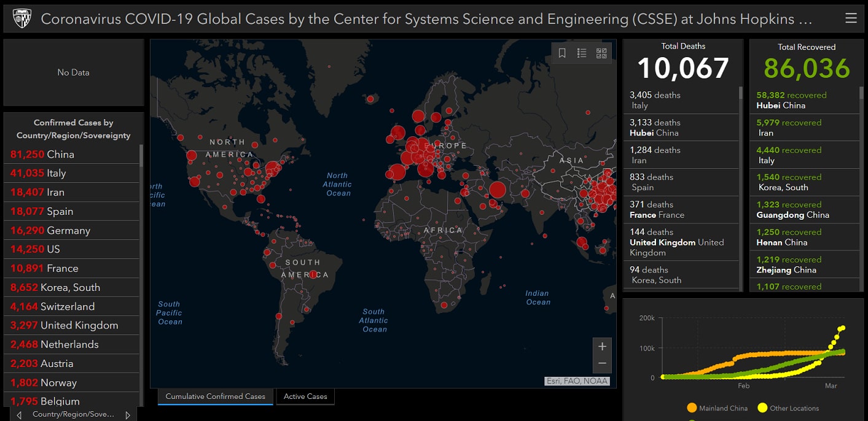Viewport: 868px width, 421px height.
Task: Click the 1,284 deaths Iran entry
Action: 682,155
